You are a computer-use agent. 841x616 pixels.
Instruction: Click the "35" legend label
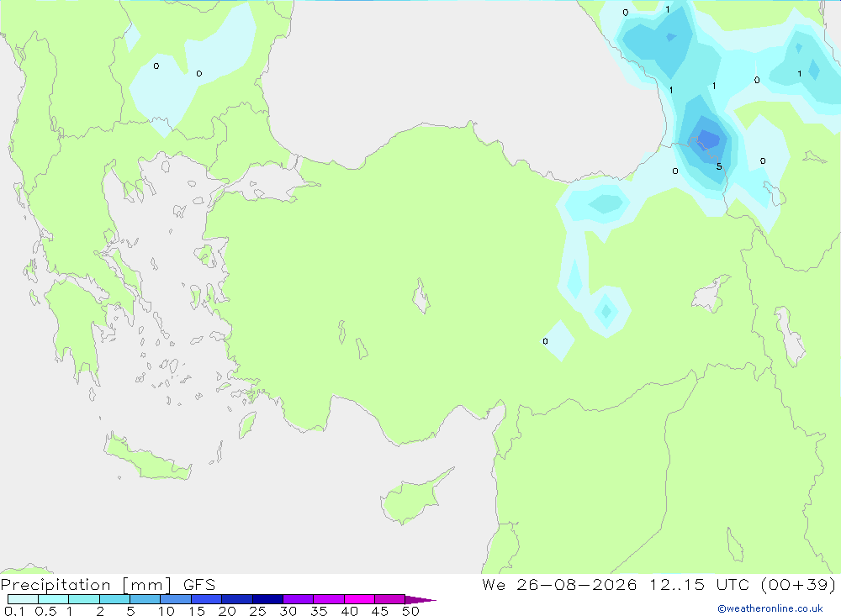coord(319,611)
